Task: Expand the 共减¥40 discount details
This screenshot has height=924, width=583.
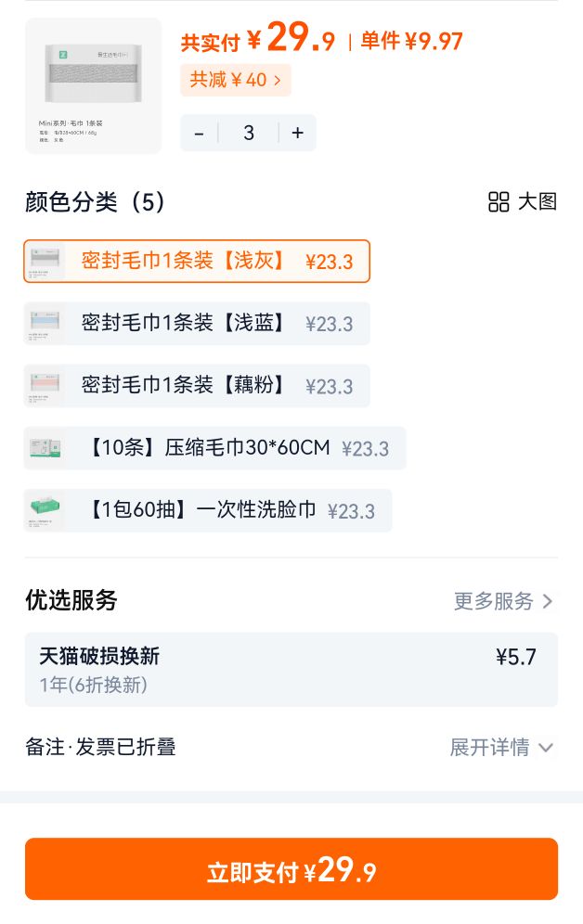Action: point(236,80)
